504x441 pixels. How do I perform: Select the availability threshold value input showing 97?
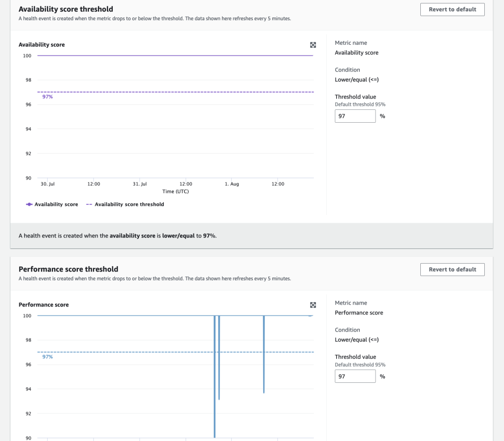[x=355, y=116]
